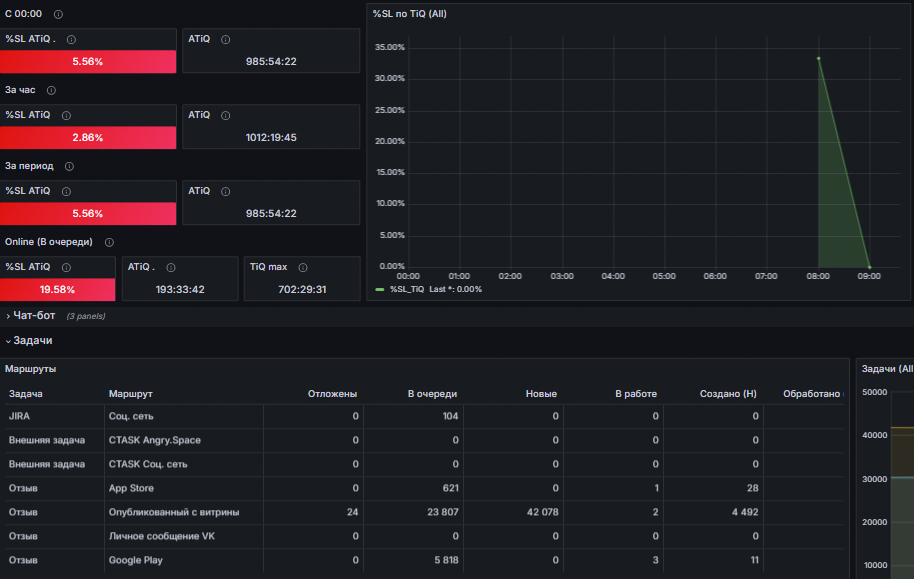Click info icon next to С 00:00 heading
The width and height of the screenshot is (914, 579).
[58, 14]
